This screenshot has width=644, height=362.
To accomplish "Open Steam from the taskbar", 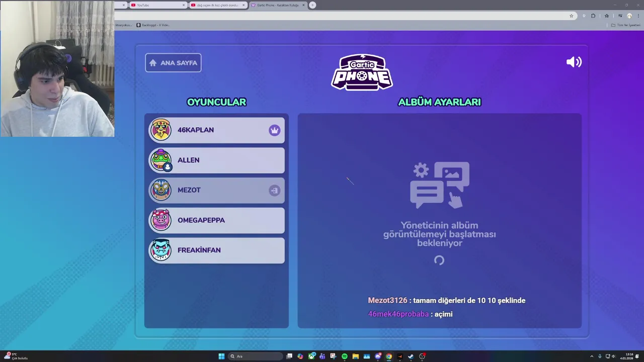I will (411, 356).
